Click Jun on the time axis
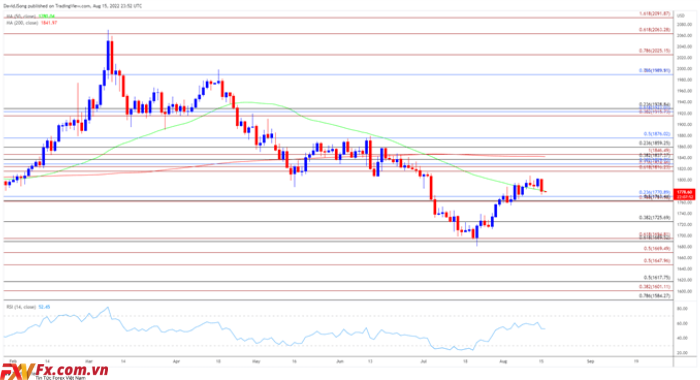 click(340, 361)
